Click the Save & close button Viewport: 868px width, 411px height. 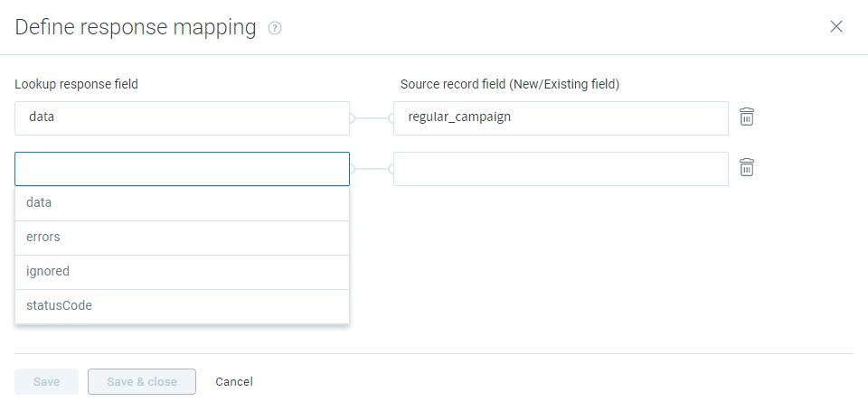coord(142,382)
